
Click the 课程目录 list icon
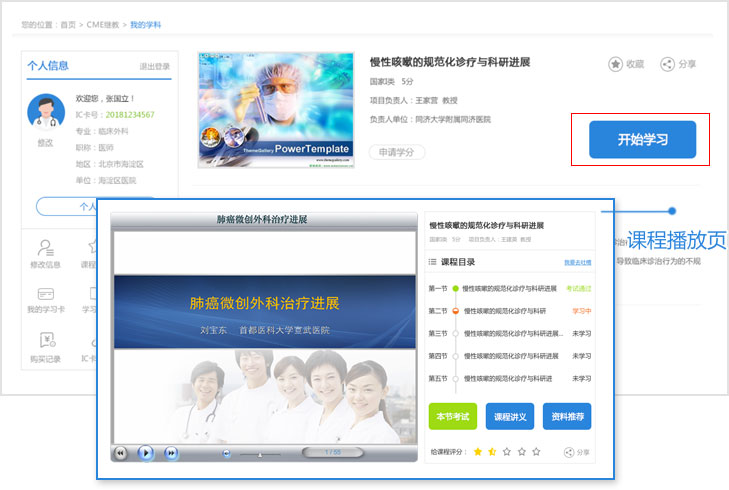432,262
